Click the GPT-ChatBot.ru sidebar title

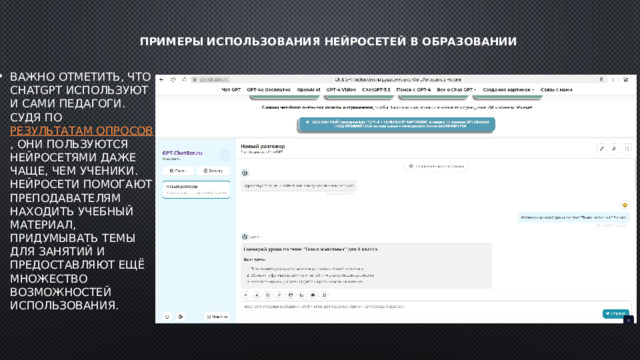pos(182,153)
